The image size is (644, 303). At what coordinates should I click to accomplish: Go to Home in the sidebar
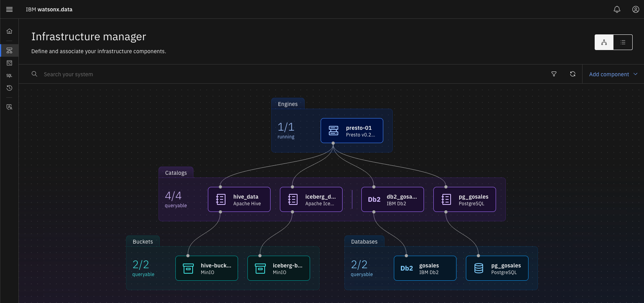click(9, 31)
